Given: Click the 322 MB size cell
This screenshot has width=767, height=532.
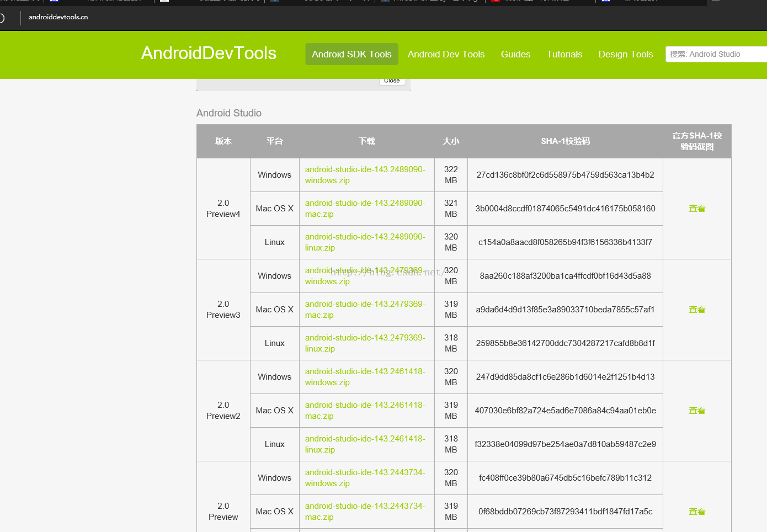Looking at the screenshot, I should pos(451,175).
